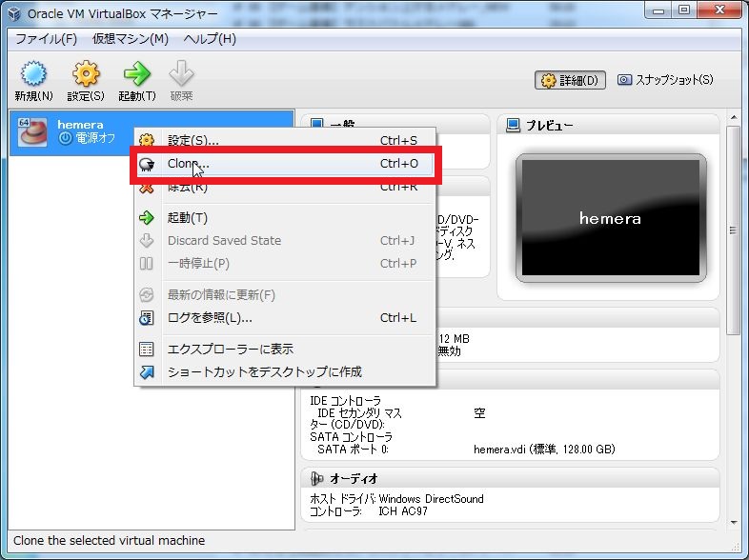Click the monitor icon in プレビュー header
749x560 pixels.
[513, 126]
